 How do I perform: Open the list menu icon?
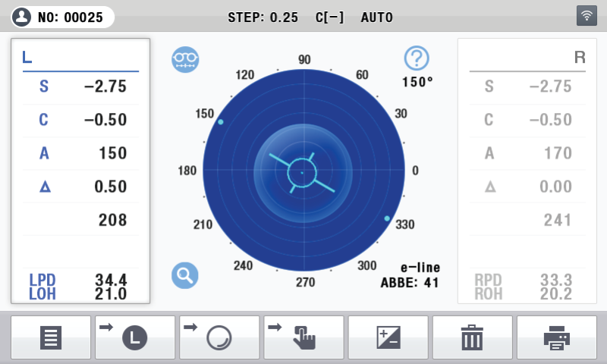coord(51,337)
